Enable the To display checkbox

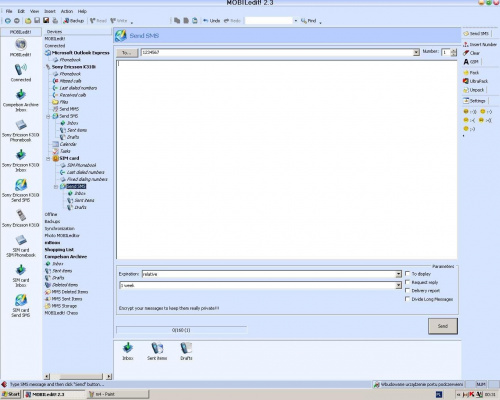(x=407, y=274)
